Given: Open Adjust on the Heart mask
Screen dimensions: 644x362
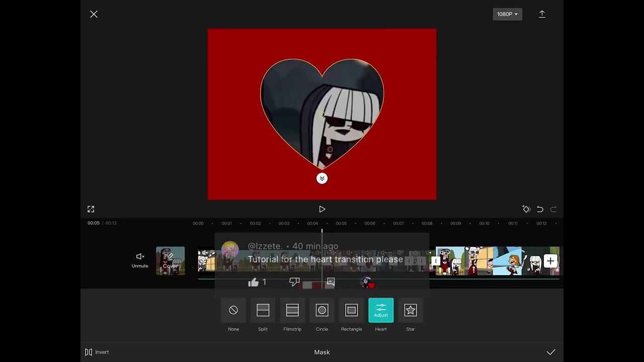Looking at the screenshot, I should coord(381,310).
